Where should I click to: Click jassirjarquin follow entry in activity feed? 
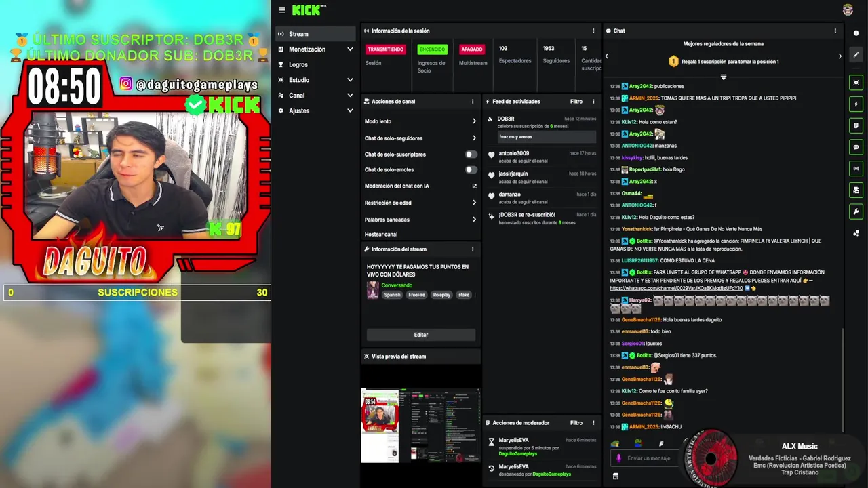(542, 178)
